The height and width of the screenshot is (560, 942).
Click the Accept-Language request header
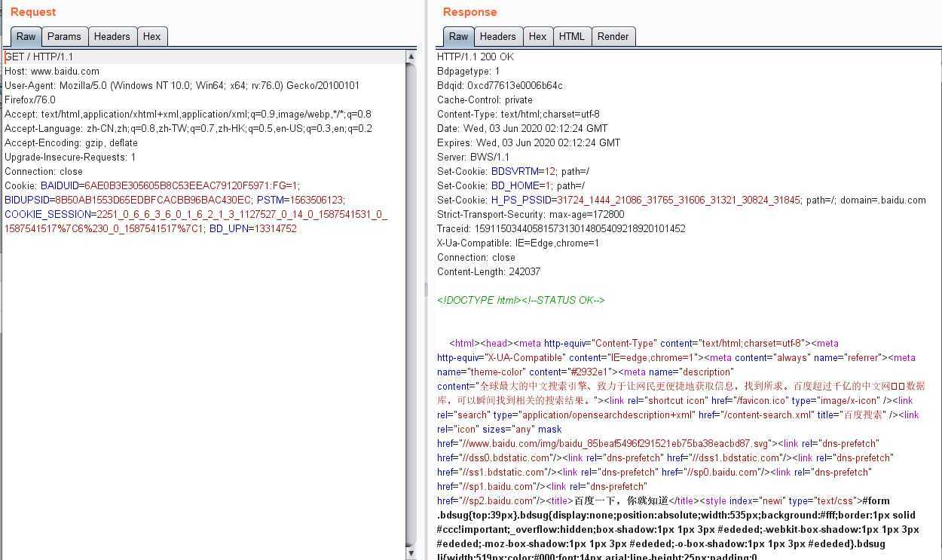point(188,128)
